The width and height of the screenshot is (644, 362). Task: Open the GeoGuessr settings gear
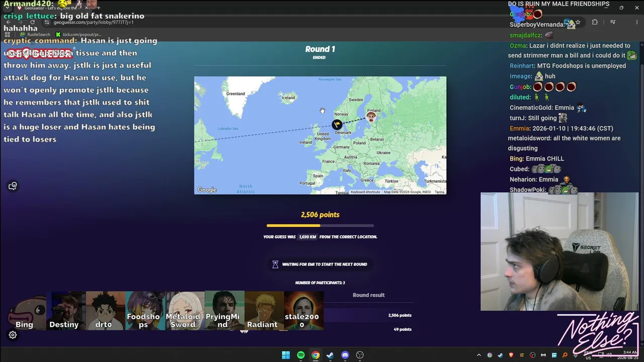coord(13,335)
